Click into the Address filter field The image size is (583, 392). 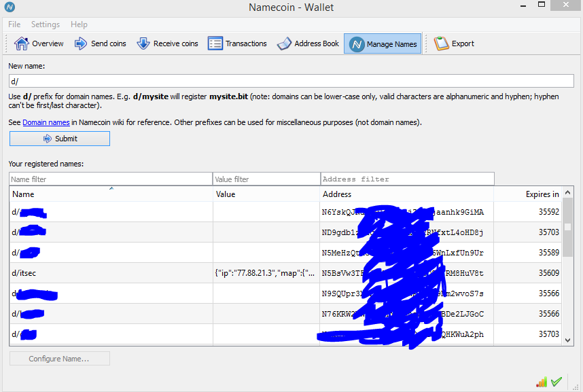[x=408, y=179]
